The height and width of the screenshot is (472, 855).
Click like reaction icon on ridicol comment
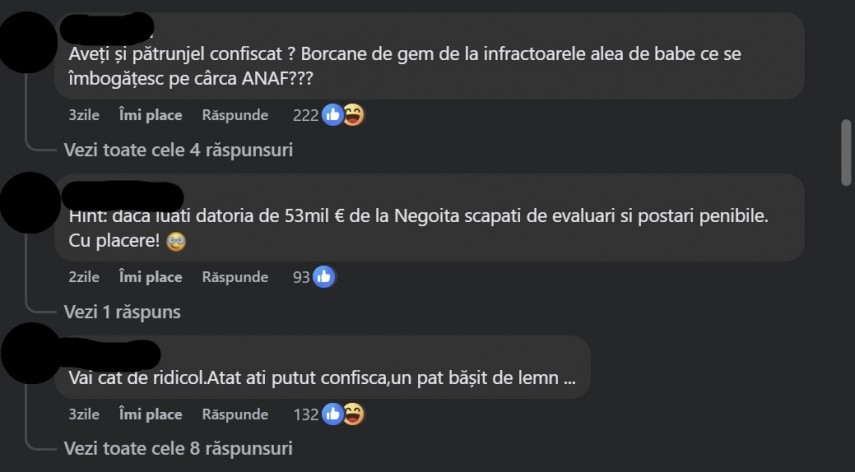point(333,413)
